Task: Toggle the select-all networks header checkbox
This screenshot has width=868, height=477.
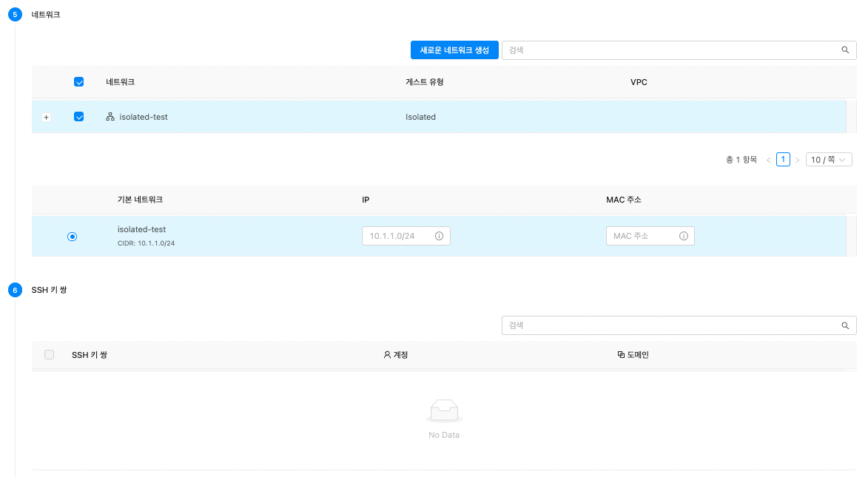Action: (x=79, y=82)
